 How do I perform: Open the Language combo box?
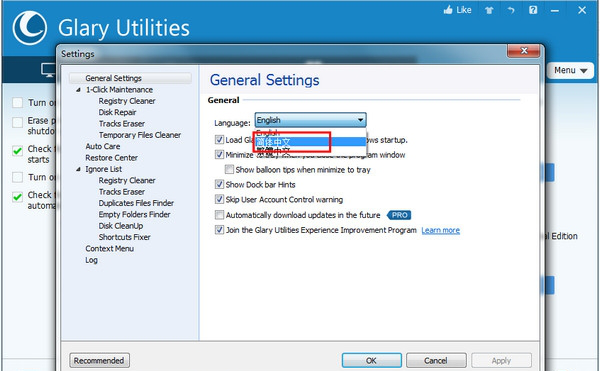(310, 120)
